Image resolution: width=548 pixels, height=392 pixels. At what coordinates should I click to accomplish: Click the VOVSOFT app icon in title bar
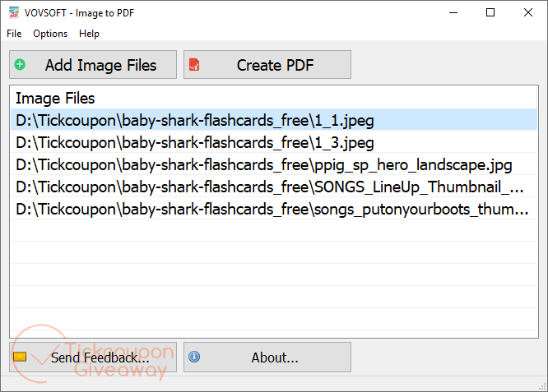click(14, 12)
